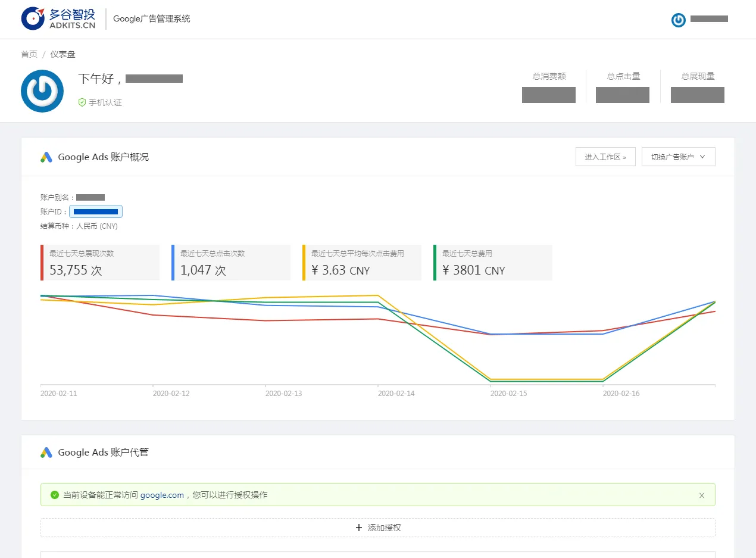Image resolution: width=756 pixels, height=558 pixels.
Task: Click the 2020-02-15 axis label
Action: pyautogui.click(x=509, y=394)
